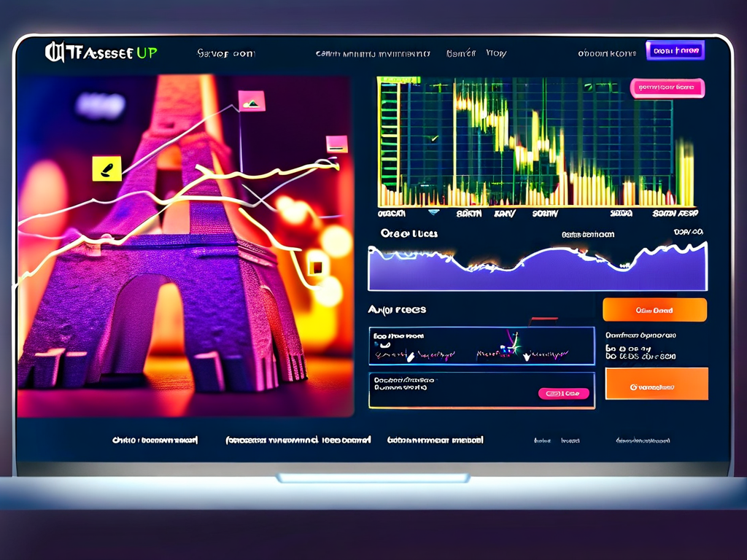Viewport: 747px width, 560px height.
Task: Open the long middle navigation item in header
Action: 373,54
